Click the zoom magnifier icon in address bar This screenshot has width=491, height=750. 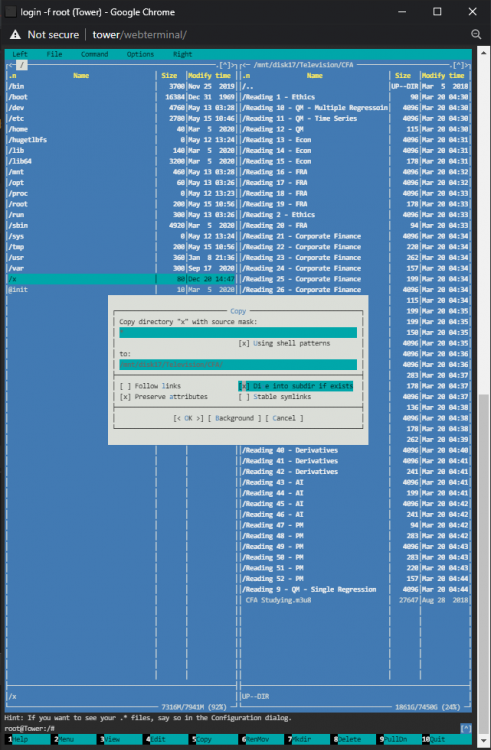476,34
